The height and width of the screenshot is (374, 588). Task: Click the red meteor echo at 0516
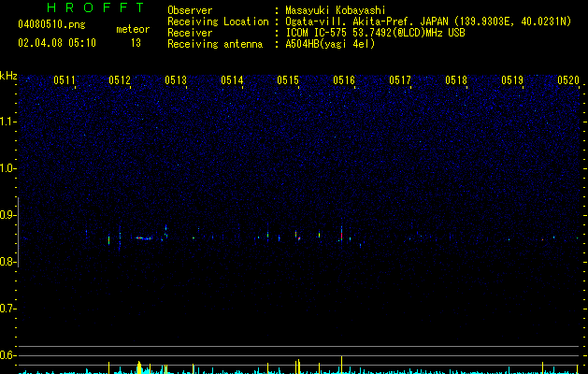tap(341, 234)
